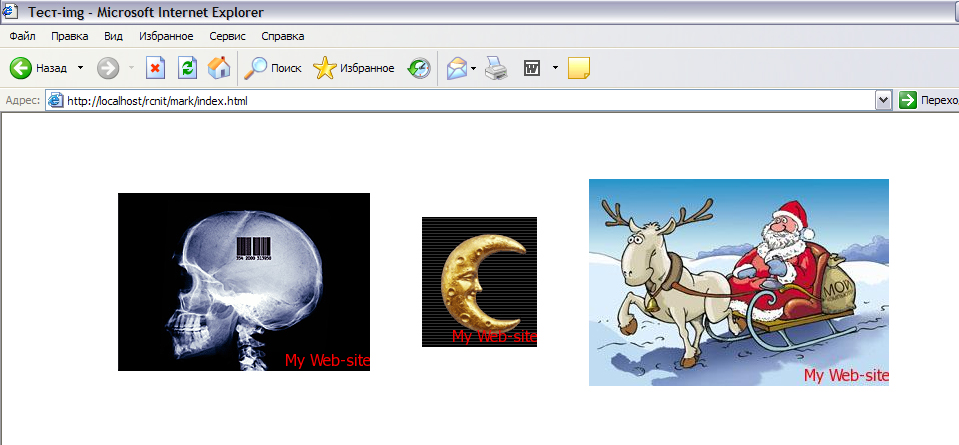
Task: Click the Mail envelope icon
Action: click(456, 68)
